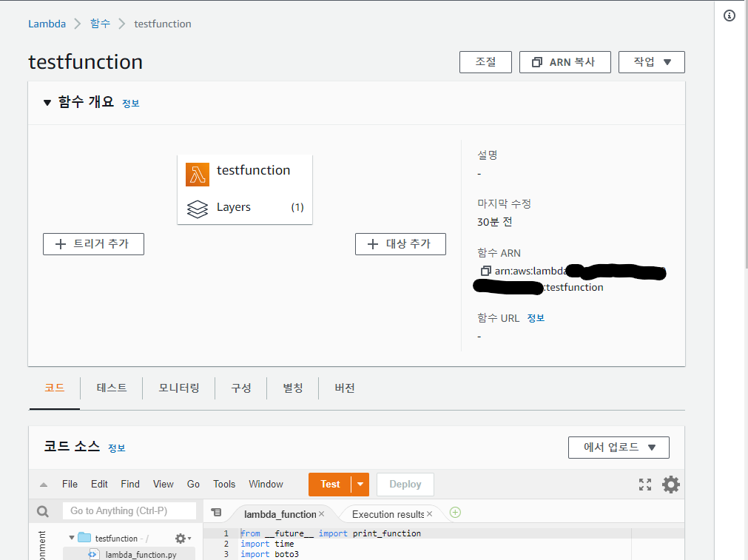This screenshot has height=560, width=748.
Task: Add a new editor tab with plus icon
Action: coord(455,513)
